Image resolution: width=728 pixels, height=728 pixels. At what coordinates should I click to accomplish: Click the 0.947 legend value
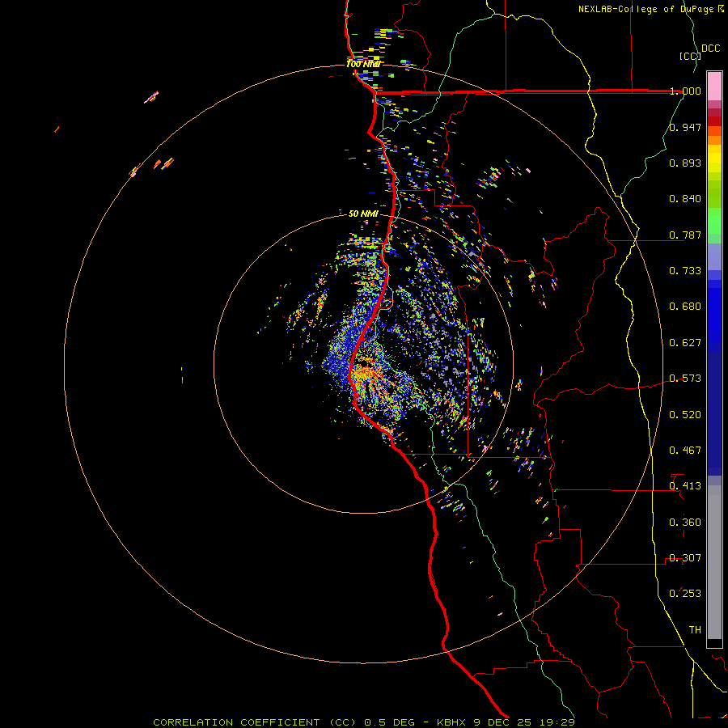[685, 127]
